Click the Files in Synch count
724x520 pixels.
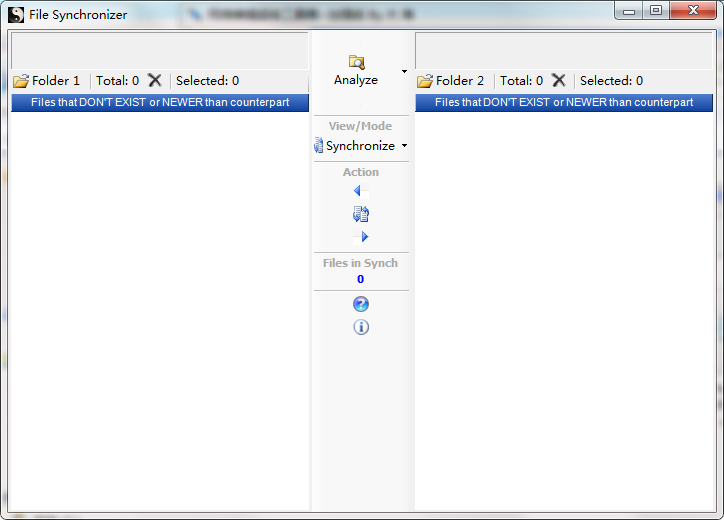point(360,279)
